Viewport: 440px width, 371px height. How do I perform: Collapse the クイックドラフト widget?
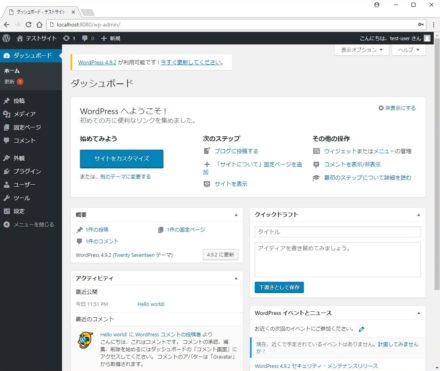(x=419, y=215)
